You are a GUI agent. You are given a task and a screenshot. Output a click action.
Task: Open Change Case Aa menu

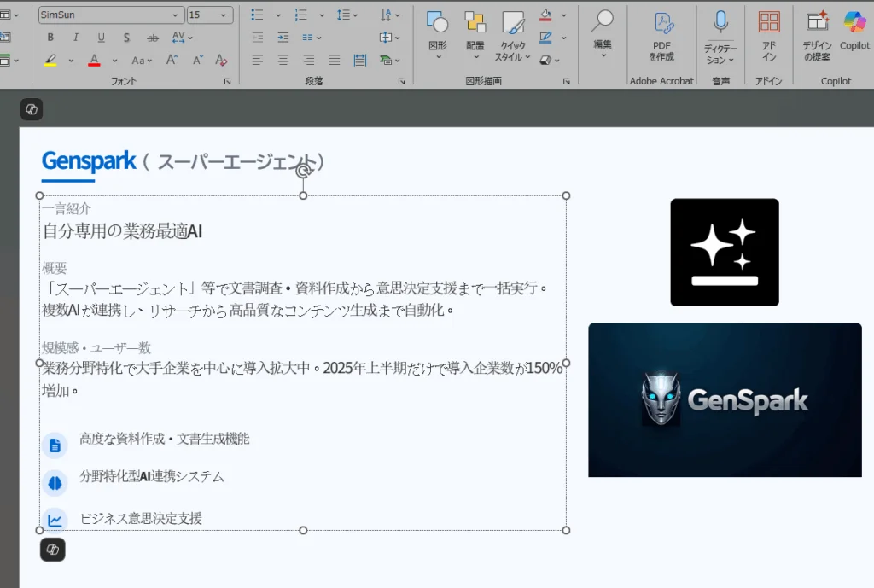tap(142, 61)
